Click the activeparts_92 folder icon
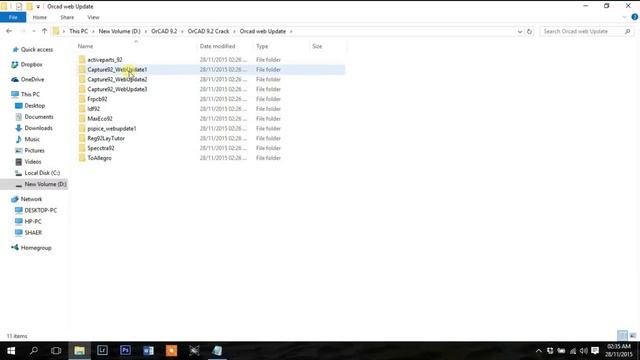The image size is (640, 360). [82, 60]
